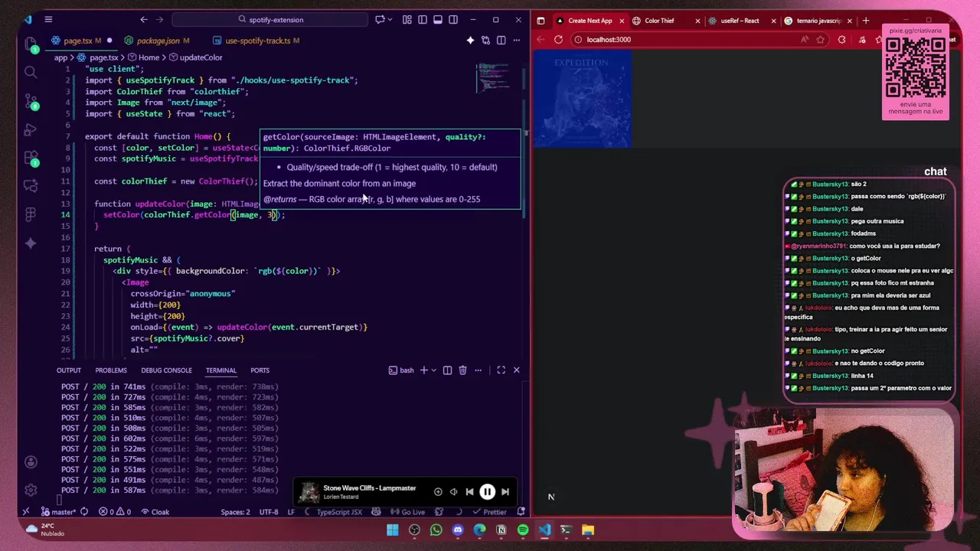The width and height of the screenshot is (980, 551).
Task: Open the Manage gear in activity bar
Action: 31,490
